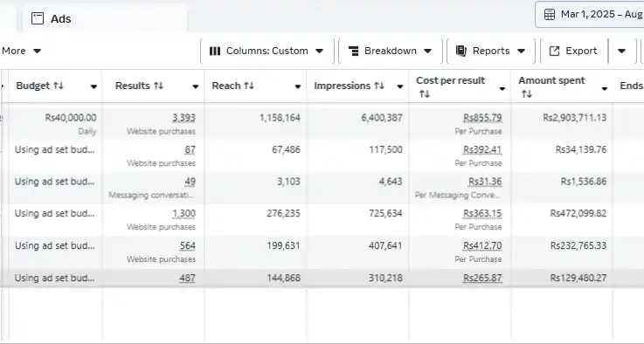Open the Columns: Custom dropdown

point(267,51)
